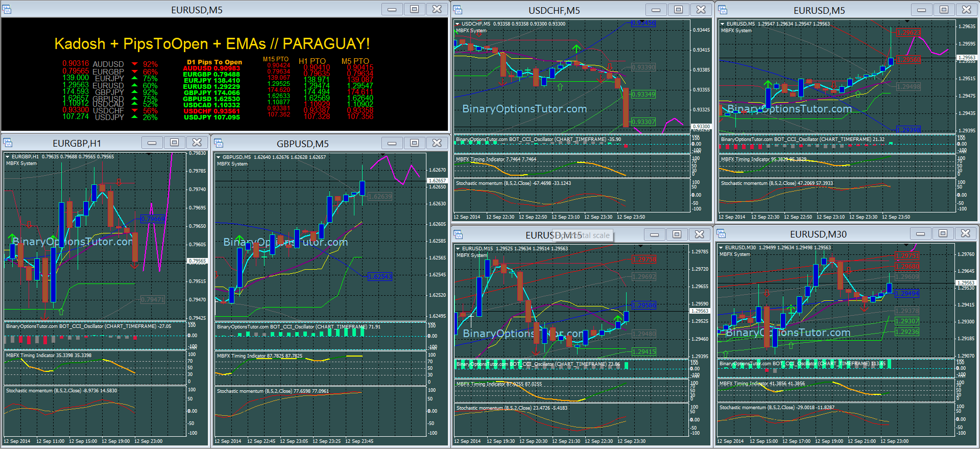Click the green 1.29415 level label in EURUSD,M15
This screenshot has width=980, height=449.
[644, 352]
